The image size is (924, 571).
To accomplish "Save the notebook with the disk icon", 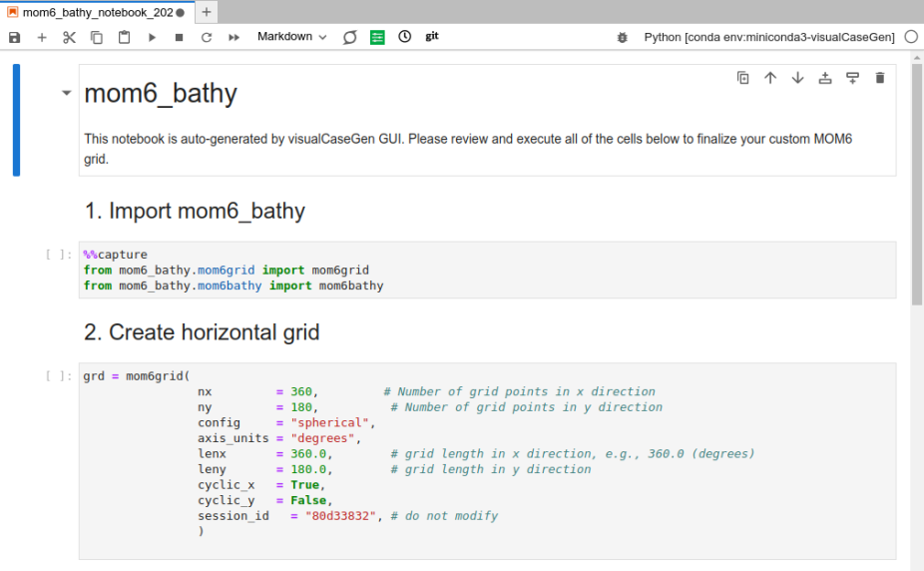I will tap(14, 37).
